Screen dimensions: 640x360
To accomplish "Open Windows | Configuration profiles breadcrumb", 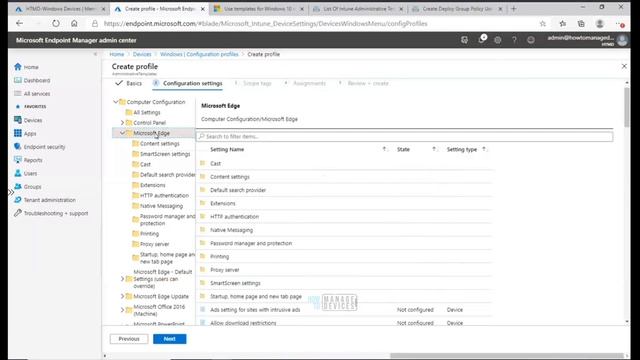I will [x=199, y=54].
